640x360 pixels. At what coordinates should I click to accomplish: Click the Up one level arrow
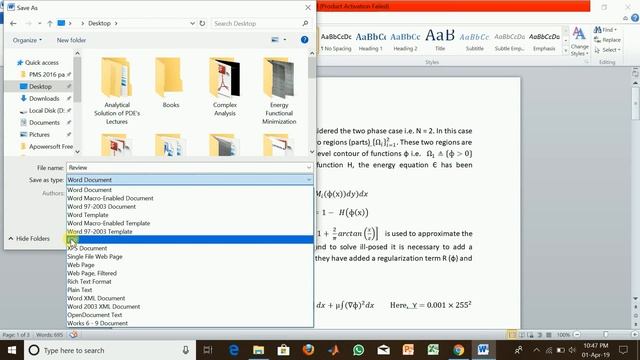(x=49, y=24)
